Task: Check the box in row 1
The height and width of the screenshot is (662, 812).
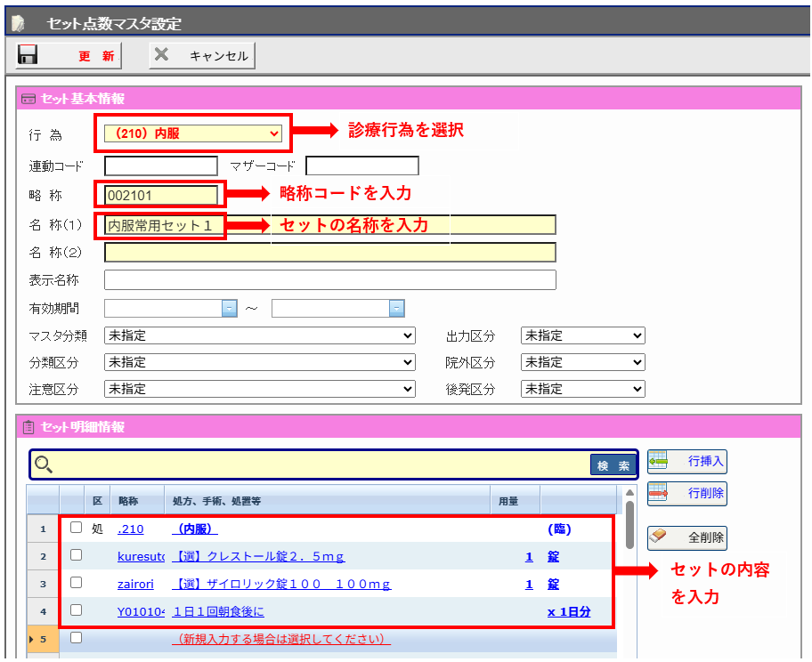Action: [76, 528]
